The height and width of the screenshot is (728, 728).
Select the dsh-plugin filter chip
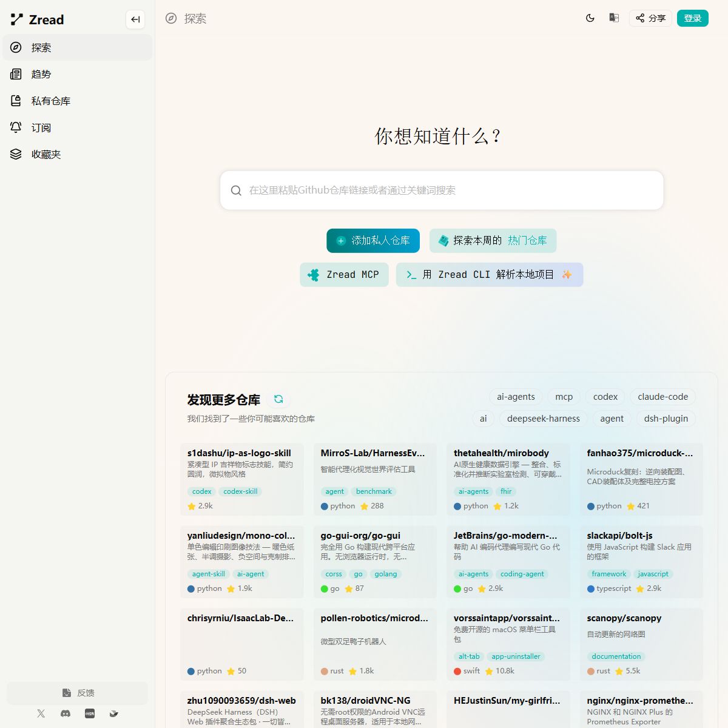pyautogui.click(x=666, y=419)
